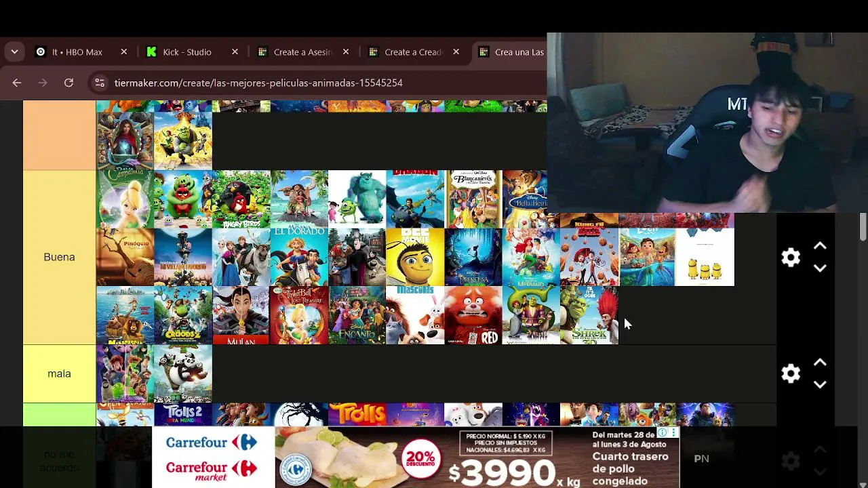
Task: Select the El Dorado poster
Action: pos(299,258)
